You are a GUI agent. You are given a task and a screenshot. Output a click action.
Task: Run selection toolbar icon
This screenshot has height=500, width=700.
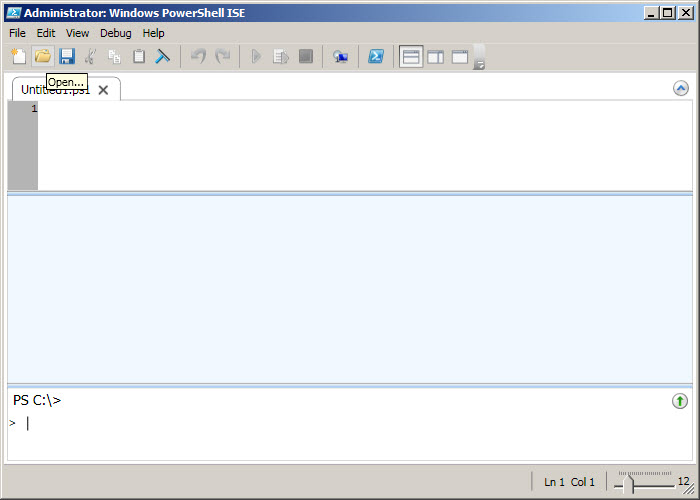coord(281,56)
